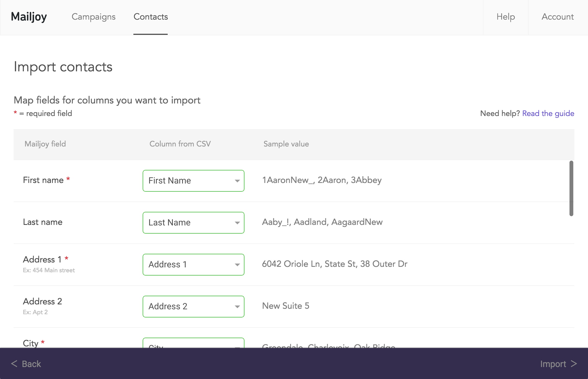
Task: Click the Help menu icon
Action: click(x=505, y=17)
